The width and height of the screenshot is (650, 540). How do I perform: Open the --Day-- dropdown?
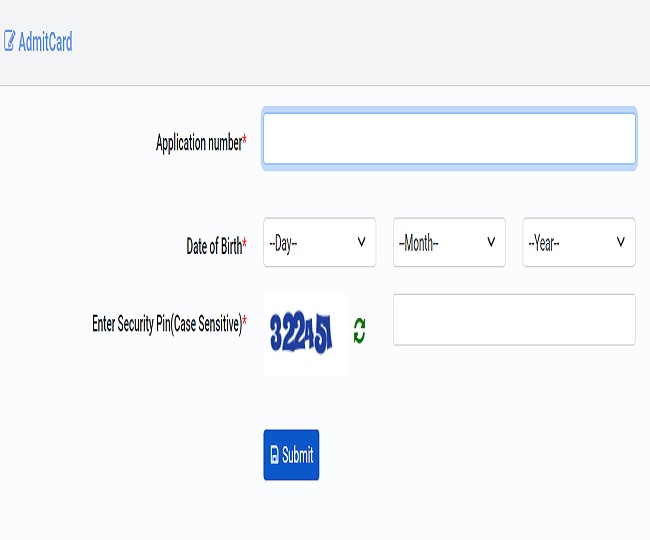coord(320,242)
